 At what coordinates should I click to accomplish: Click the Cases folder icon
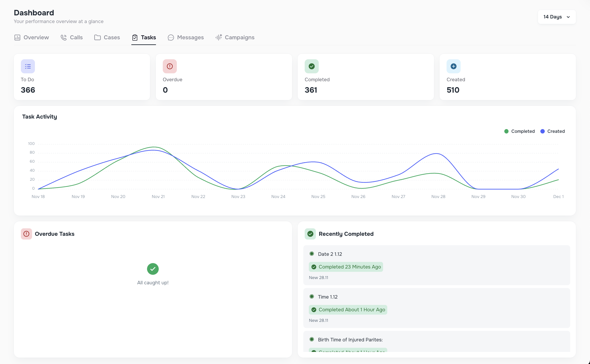coord(97,37)
